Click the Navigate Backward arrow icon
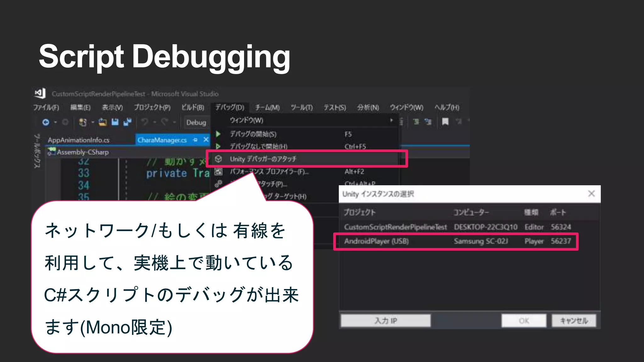644x362 pixels. 46,122
